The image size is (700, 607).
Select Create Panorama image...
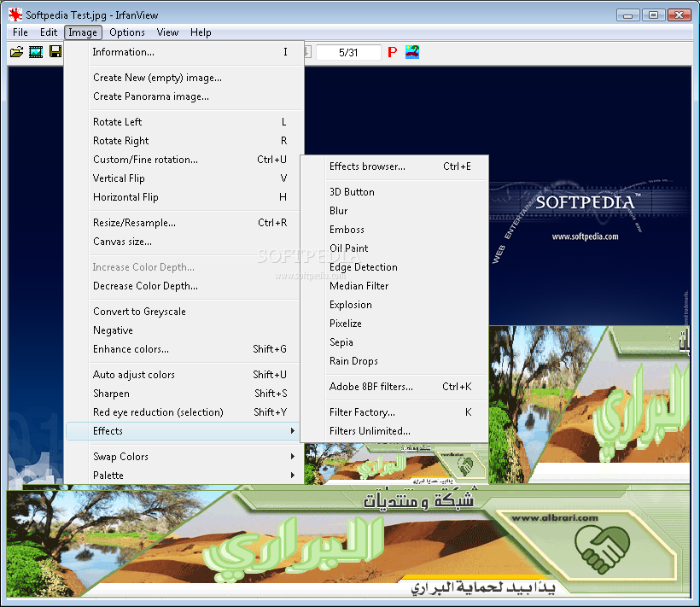pyautogui.click(x=184, y=96)
